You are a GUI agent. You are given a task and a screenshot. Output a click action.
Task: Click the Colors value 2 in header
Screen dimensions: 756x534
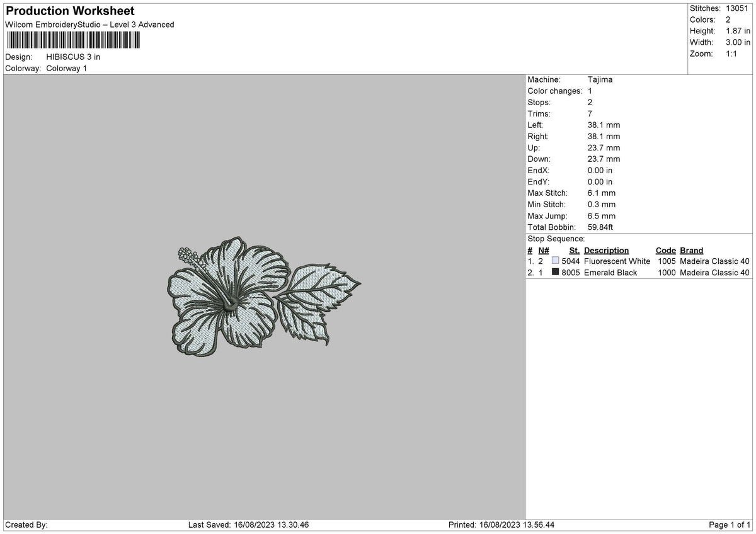[728, 20]
